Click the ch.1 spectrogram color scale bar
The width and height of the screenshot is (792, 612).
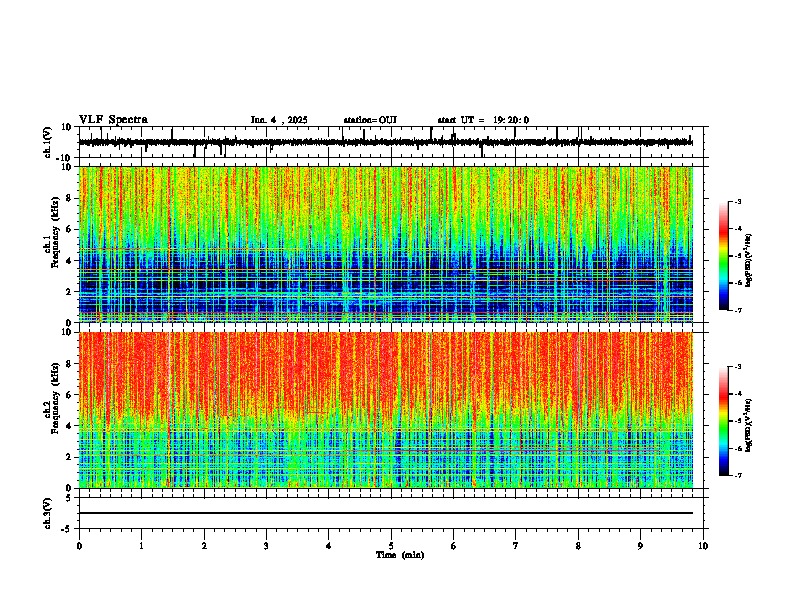click(x=724, y=256)
